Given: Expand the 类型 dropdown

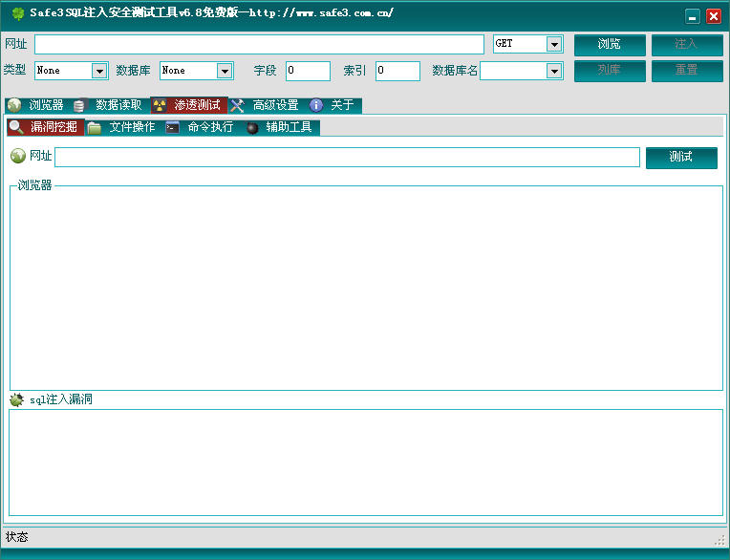Looking at the screenshot, I should click(x=99, y=71).
